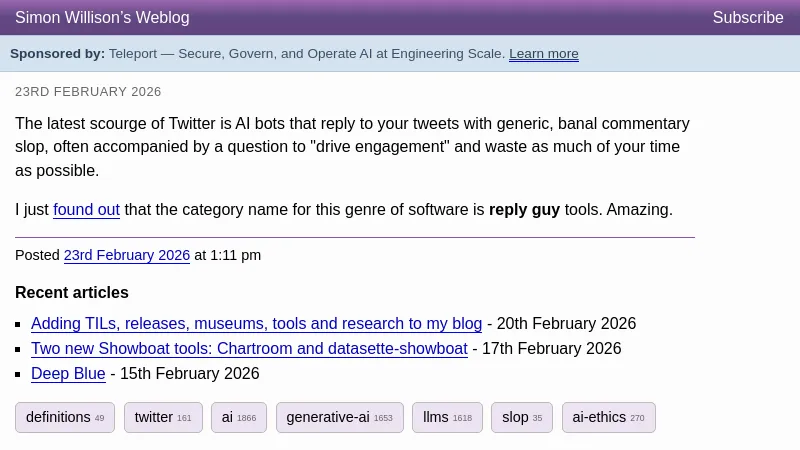Open the Adding TILs, releases, museums article
The height and width of the screenshot is (450, 800).
pos(256,324)
